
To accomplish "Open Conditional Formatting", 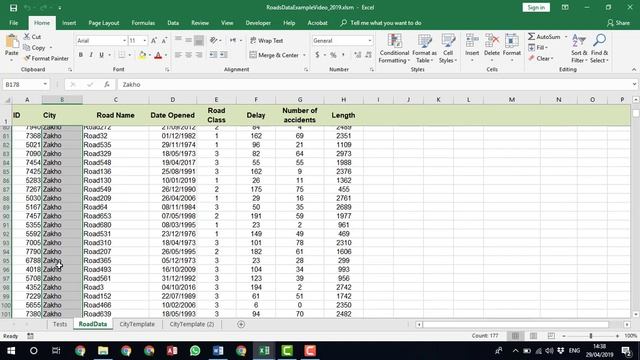I will pyautogui.click(x=394, y=49).
